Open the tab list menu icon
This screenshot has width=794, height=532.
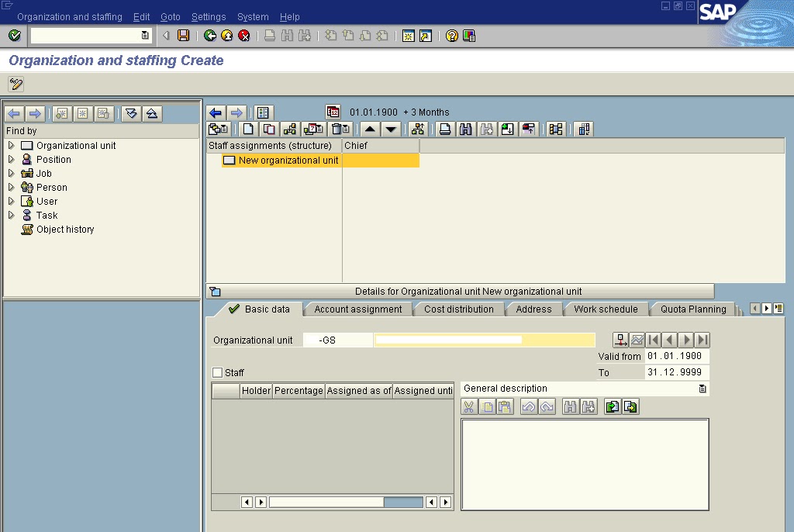coord(778,308)
